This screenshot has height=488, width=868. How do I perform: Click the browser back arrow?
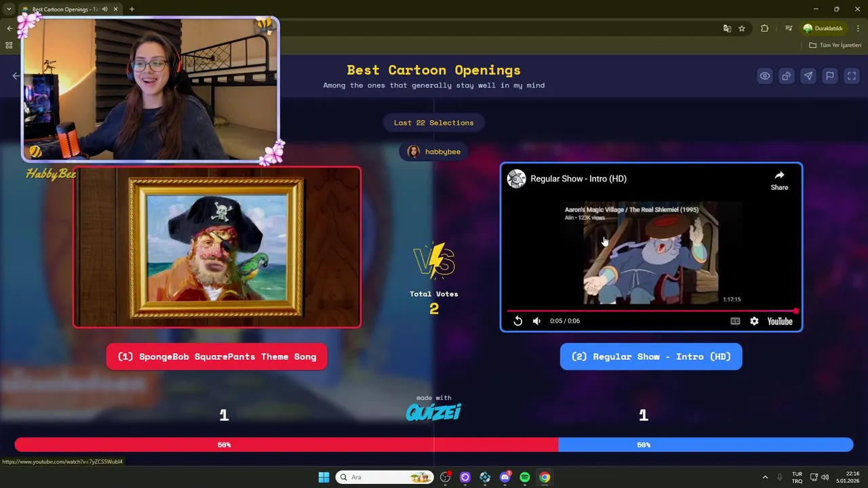tap(9, 28)
